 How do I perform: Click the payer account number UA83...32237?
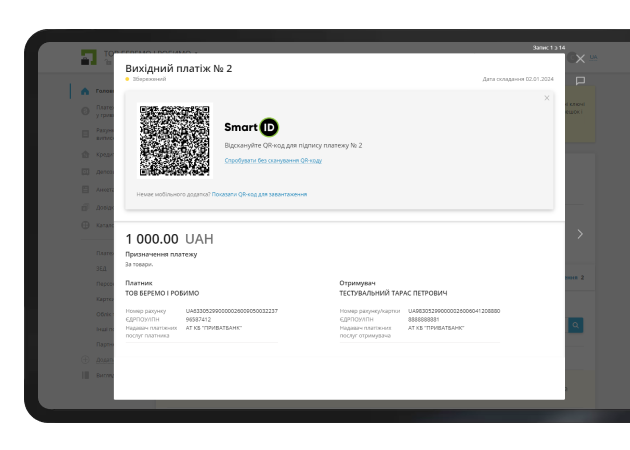[232, 311]
